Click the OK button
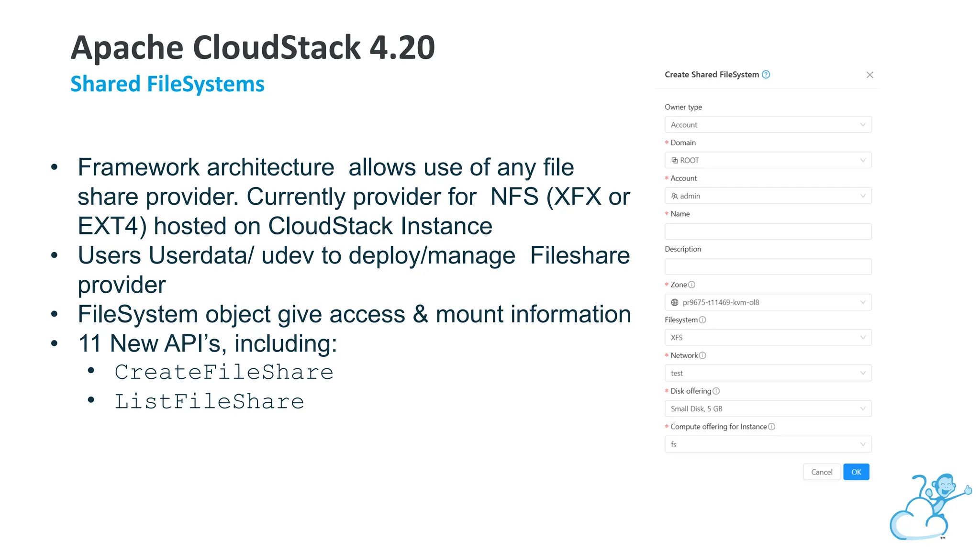This screenshot has width=980, height=551. coord(856,472)
